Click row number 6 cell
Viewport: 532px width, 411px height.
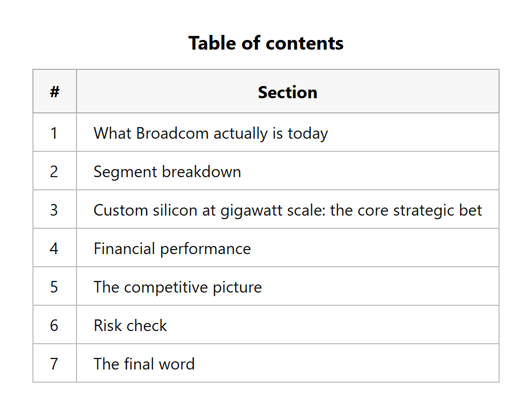tap(55, 324)
